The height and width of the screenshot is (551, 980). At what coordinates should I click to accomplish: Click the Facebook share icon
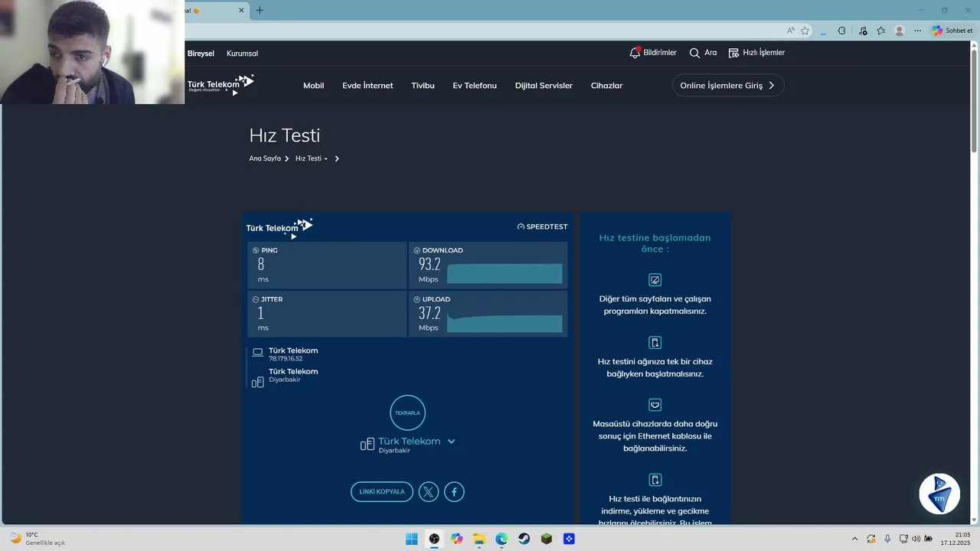[x=454, y=492]
